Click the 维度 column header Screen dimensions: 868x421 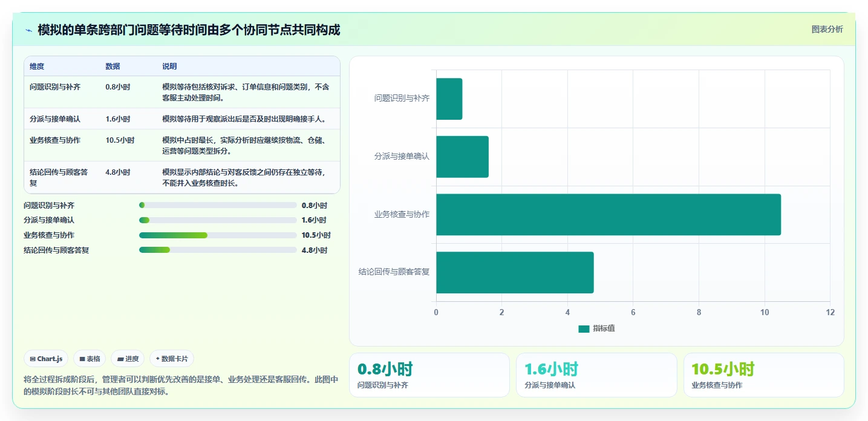click(37, 67)
